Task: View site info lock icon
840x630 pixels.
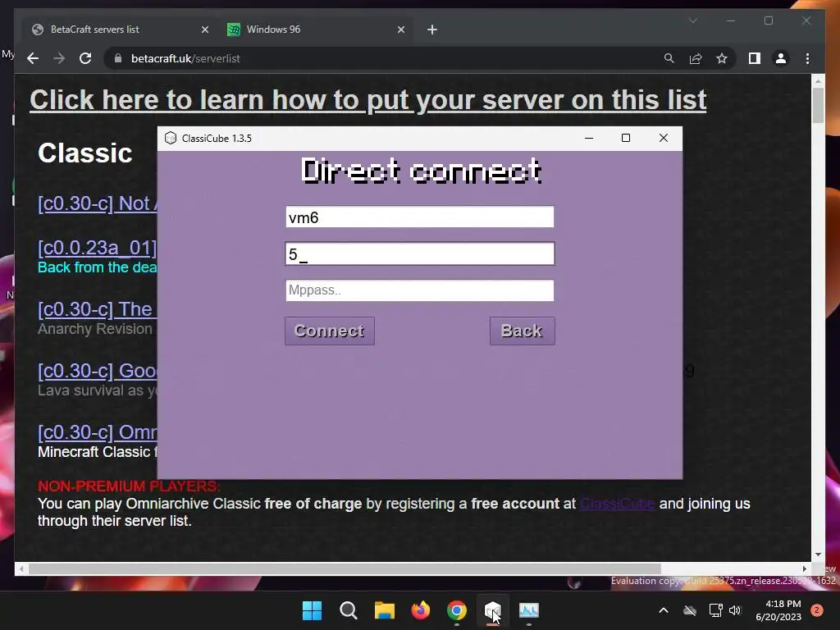Action: coord(118,58)
